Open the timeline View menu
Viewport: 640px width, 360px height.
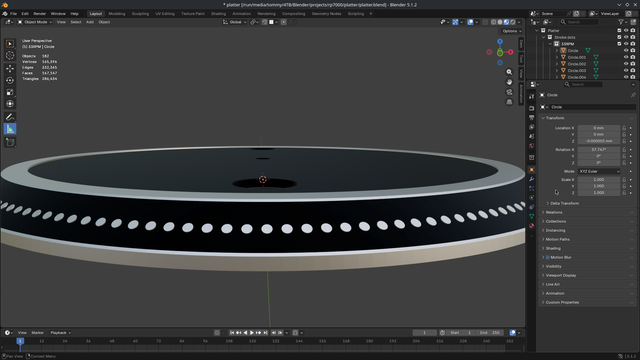pyautogui.click(x=22, y=333)
